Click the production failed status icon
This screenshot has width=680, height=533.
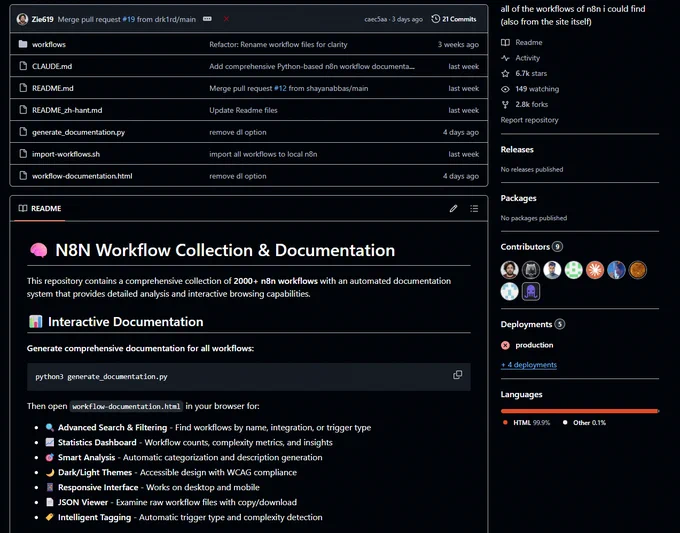coord(505,345)
